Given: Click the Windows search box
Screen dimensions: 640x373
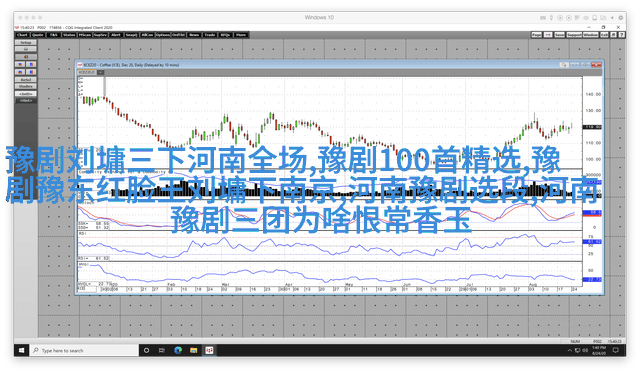Looking at the screenshot, I should tap(84, 350).
